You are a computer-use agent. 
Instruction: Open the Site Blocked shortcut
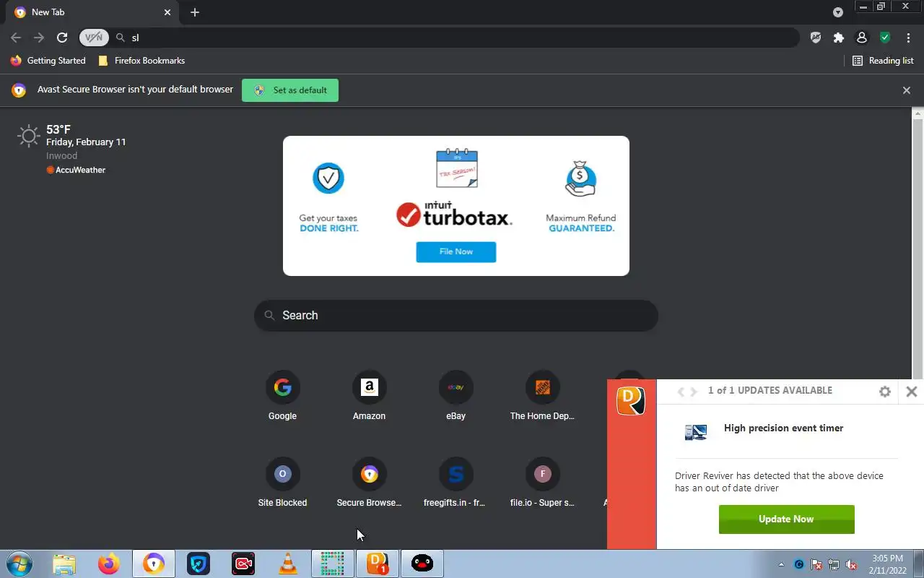(x=282, y=483)
